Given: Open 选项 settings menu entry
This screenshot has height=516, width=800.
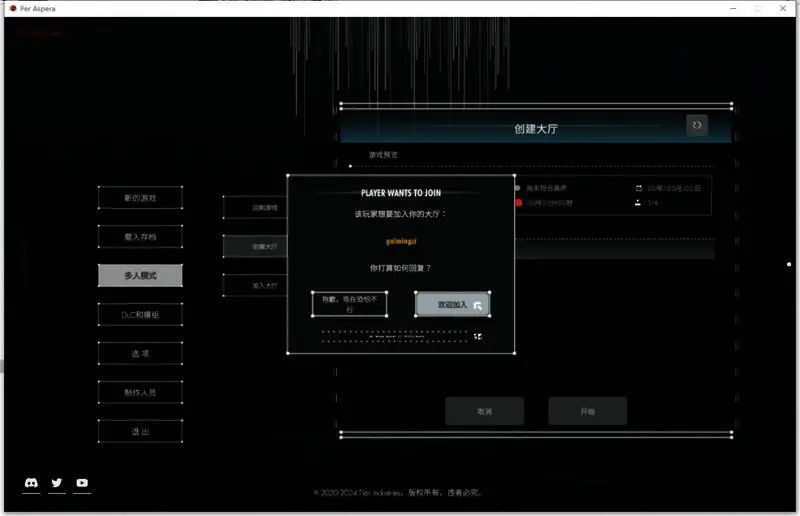Looking at the screenshot, I should 140,354.
